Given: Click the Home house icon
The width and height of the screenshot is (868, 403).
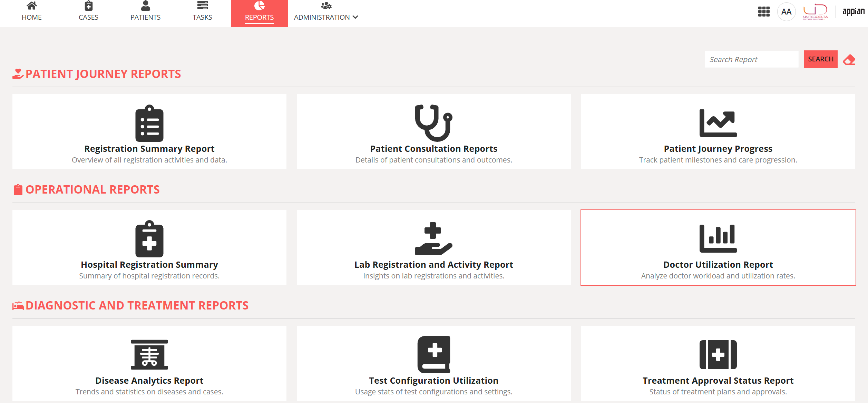Looking at the screenshot, I should coord(32,6).
